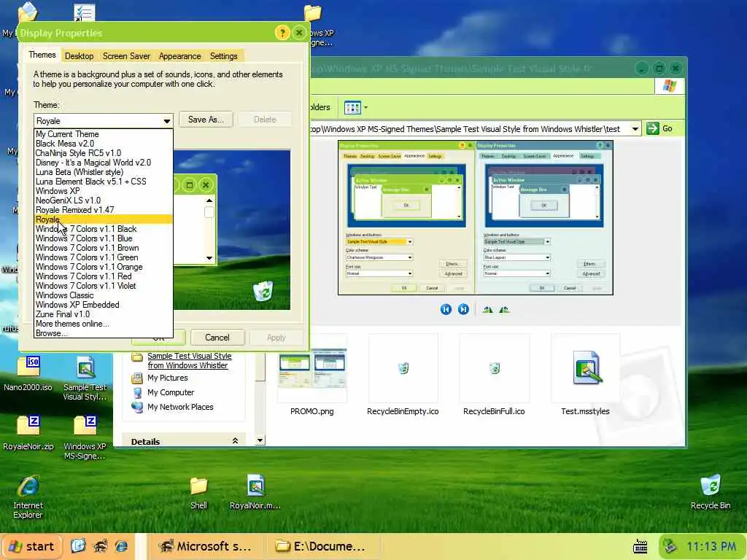This screenshot has width=747, height=560.
Task: Pick Luna Element Black v5.1 + CSS
Action: click(x=104, y=182)
